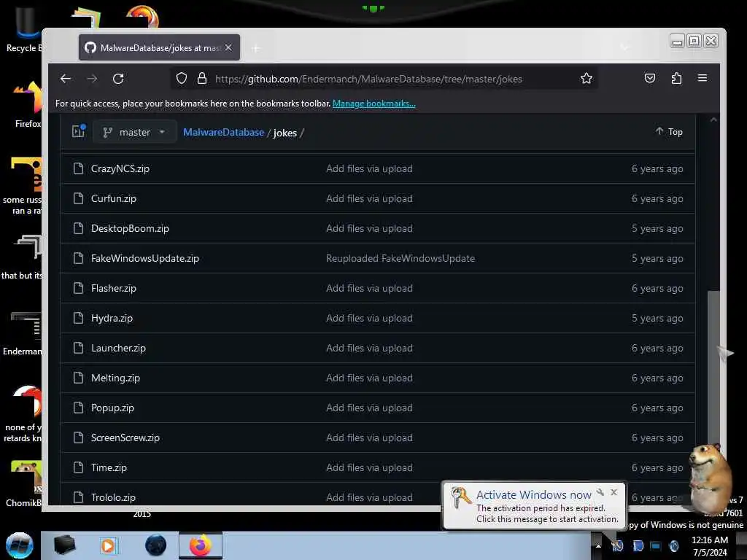Open the Windows Start orb

[20, 545]
